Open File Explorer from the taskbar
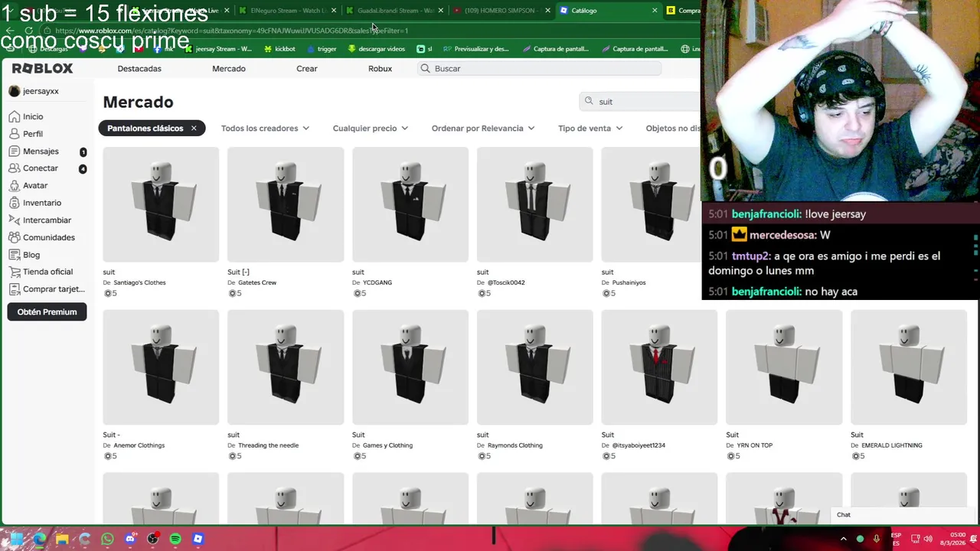This screenshot has width=980, height=551. click(x=62, y=539)
